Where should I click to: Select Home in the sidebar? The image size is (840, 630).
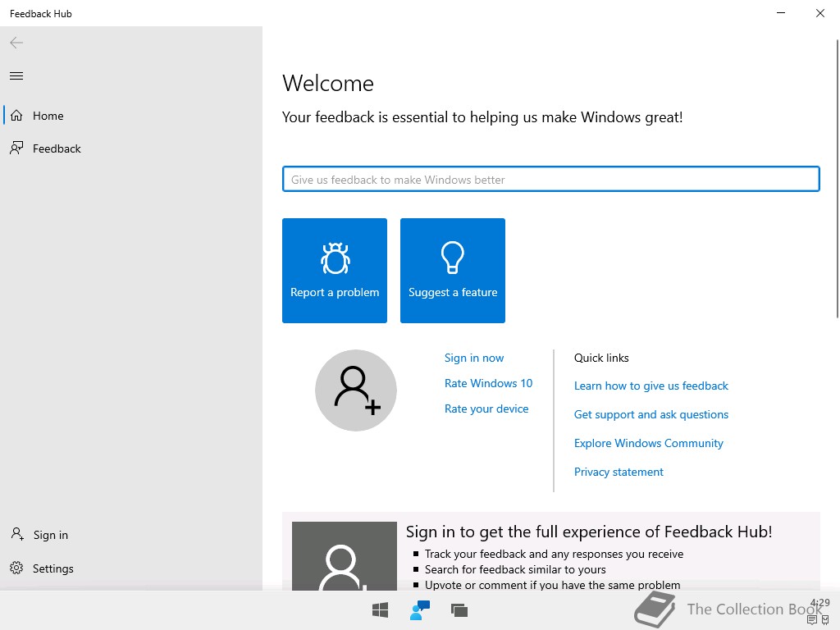(x=131, y=116)
